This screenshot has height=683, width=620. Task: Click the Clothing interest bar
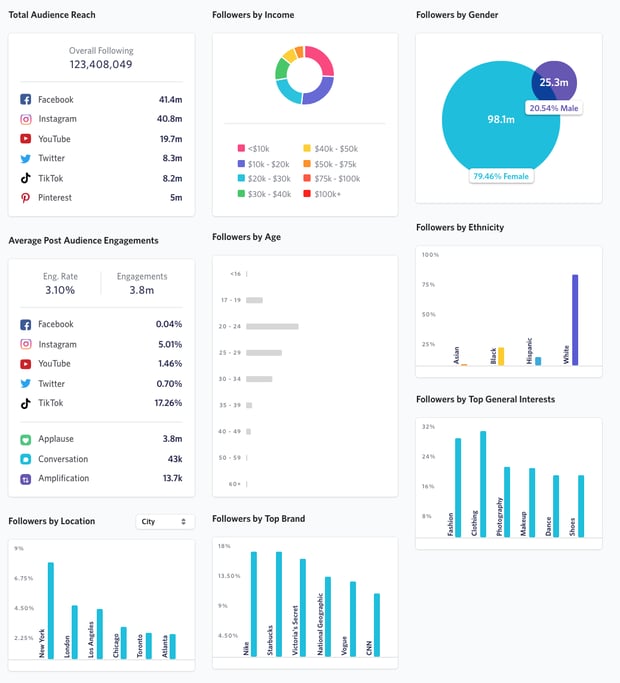pos(483,484)
